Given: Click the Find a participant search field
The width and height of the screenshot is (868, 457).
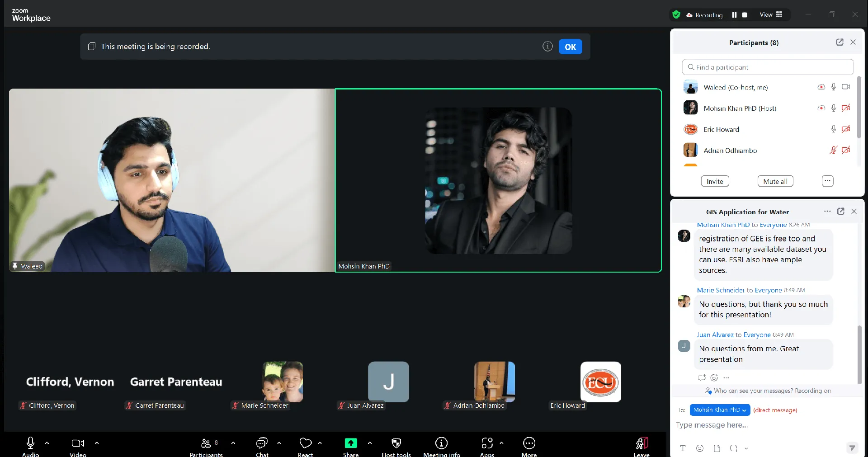Looking at the screenshot, I should [768, 67].
